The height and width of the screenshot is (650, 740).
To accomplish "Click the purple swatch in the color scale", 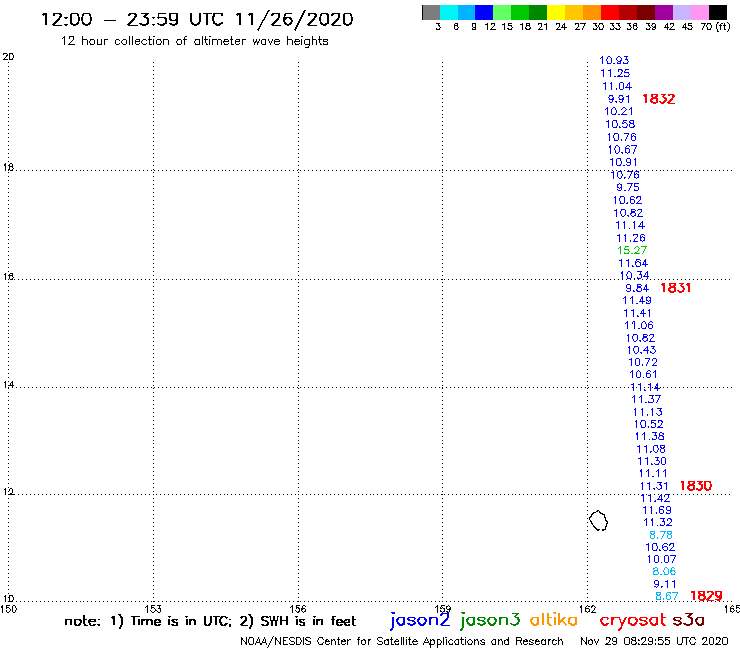I will pos(664,12).
